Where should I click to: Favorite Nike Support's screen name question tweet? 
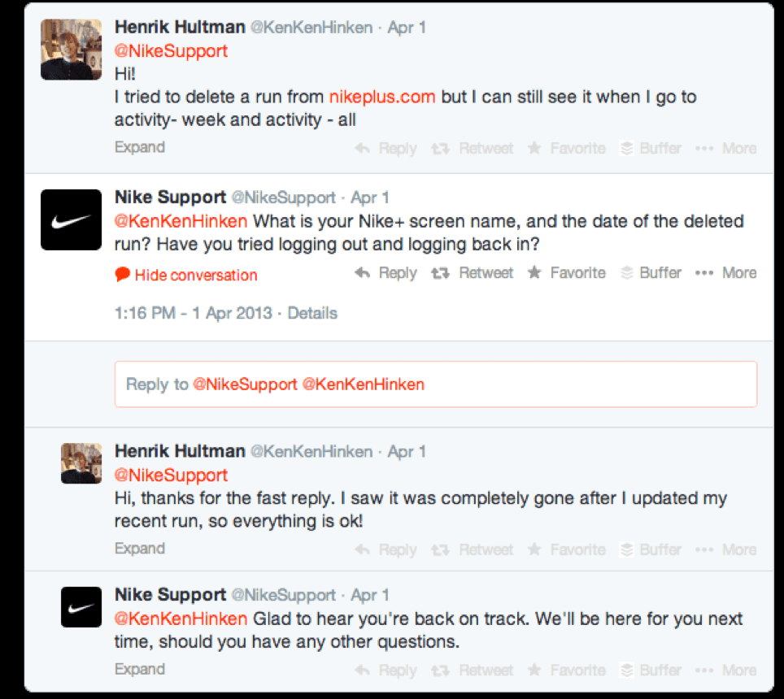tap(567, 273)
